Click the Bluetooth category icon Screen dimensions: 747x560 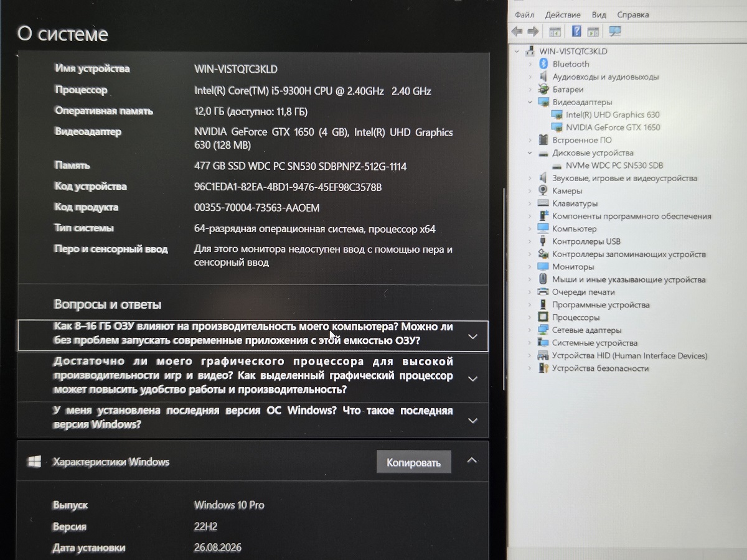542,64
